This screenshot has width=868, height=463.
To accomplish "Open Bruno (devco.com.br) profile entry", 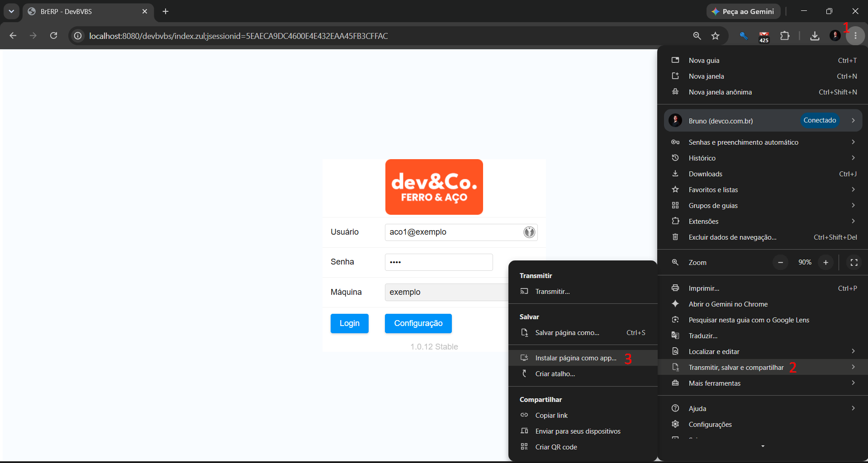I will click(x=763, y=121).
